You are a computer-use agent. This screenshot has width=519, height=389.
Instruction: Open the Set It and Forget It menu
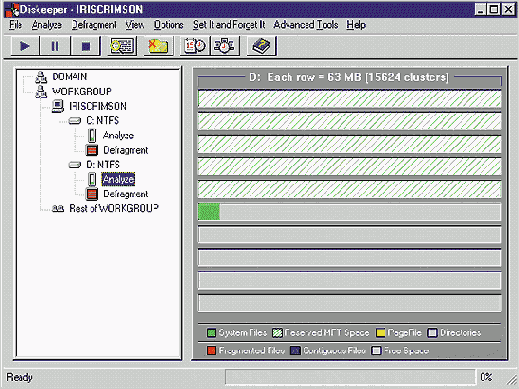click(229, 25)
